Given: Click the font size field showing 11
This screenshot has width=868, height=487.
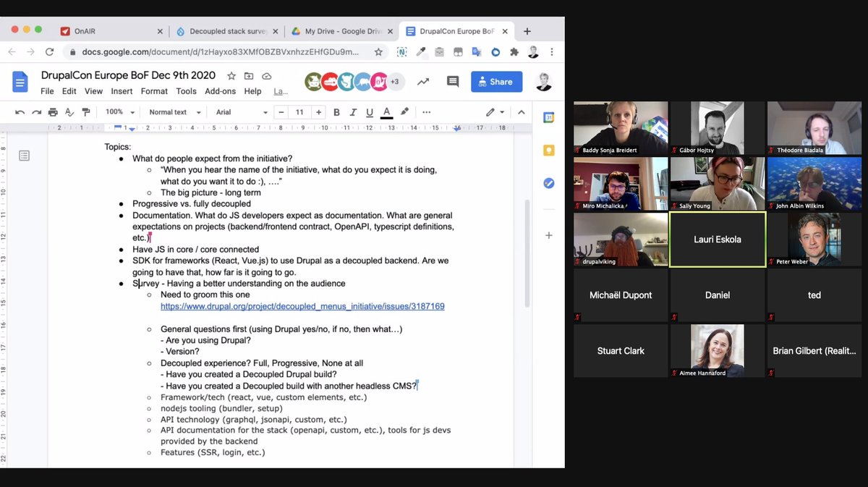Looking at the screenshot, I should click(x=299, y=112).
